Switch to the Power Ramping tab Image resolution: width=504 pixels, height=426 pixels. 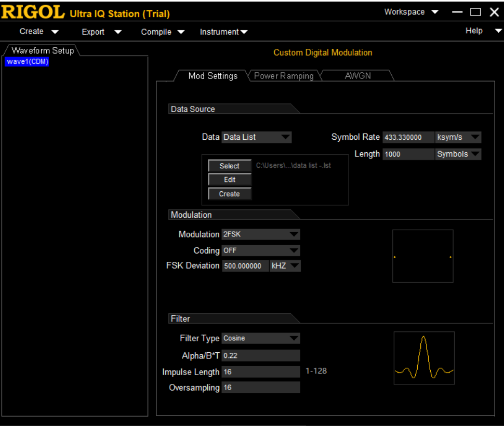coord(284,76)
